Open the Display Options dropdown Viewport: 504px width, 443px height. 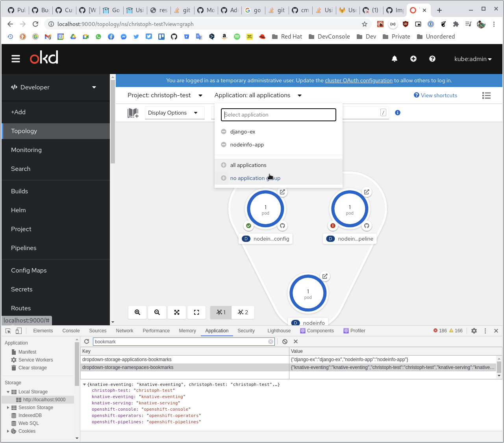point(172,113)
